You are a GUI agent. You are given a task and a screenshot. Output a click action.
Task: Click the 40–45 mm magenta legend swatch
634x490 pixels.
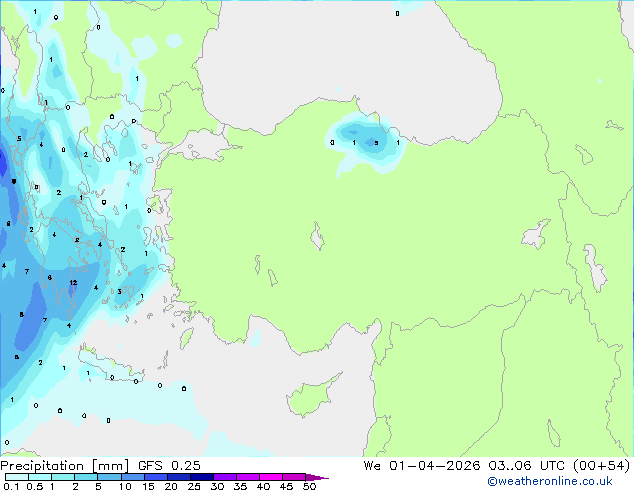click(x=271, y=477)
